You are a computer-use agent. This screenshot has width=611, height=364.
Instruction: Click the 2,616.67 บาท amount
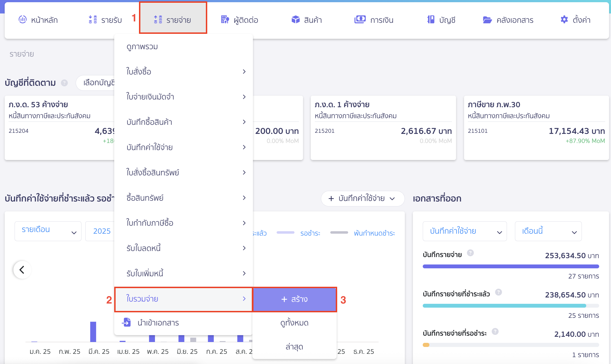[426, 131]
